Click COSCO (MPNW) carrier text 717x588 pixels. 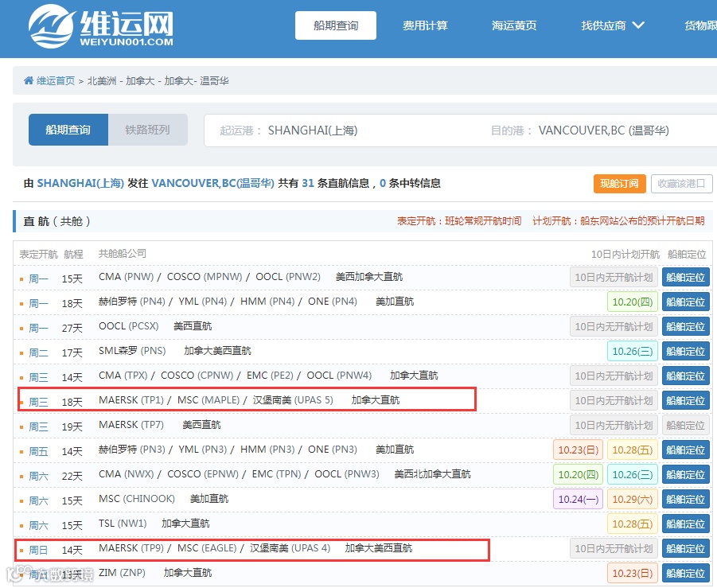[205, 277]
